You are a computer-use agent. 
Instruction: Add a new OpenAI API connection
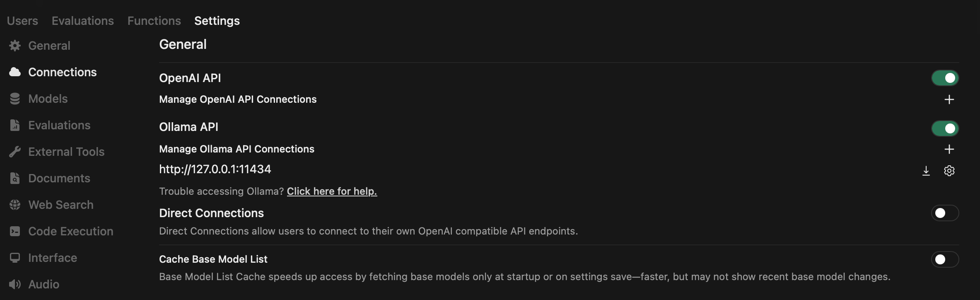tap(949, 99)
